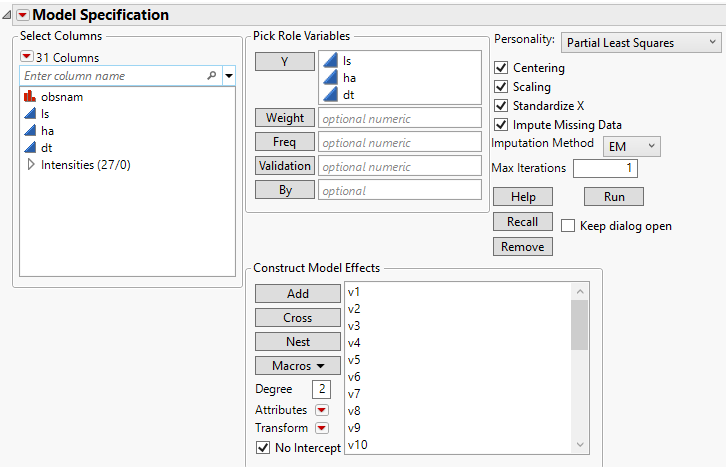Click the Model Specification red triangle menu

(x=23, y=15)
